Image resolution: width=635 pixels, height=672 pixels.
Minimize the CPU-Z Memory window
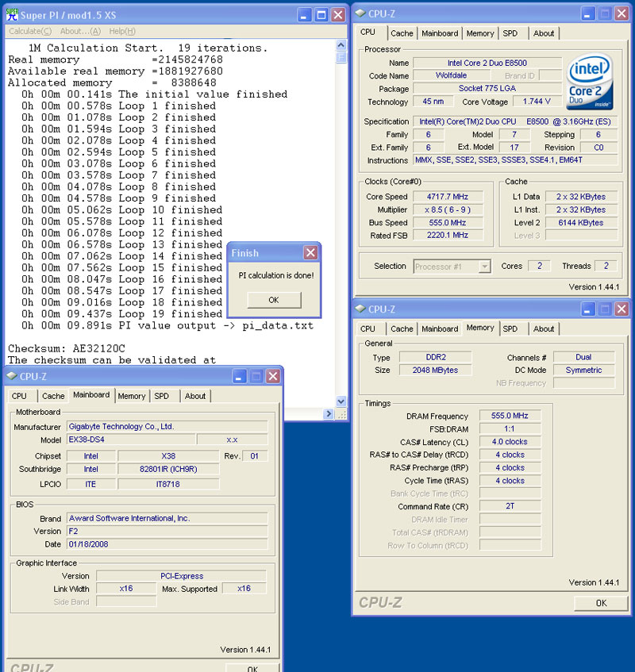(x=588, y=309)
